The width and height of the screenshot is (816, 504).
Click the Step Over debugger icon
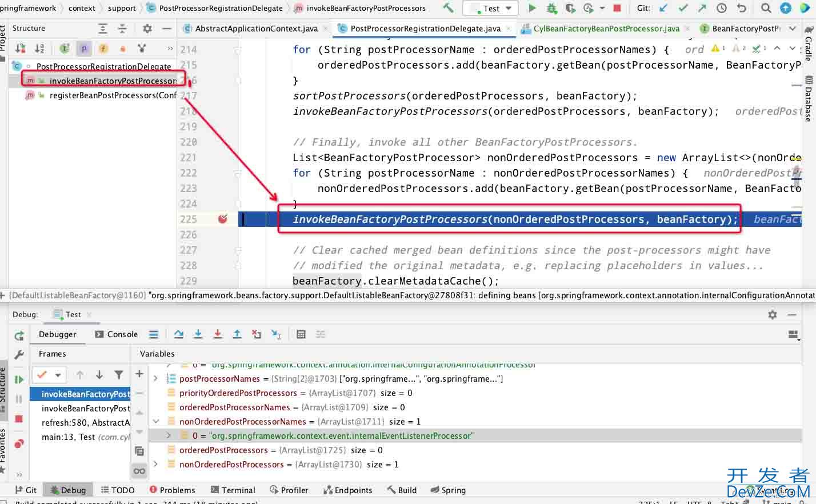[179, 334]
